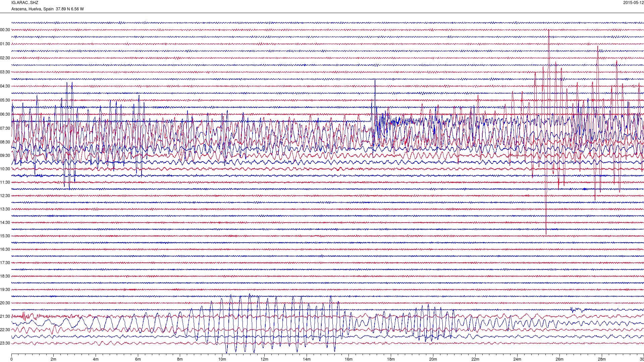The height and width of the screenshot is (362, 644).
Task: Select the 18:30 time row label
Action: [x=5, y=276]
